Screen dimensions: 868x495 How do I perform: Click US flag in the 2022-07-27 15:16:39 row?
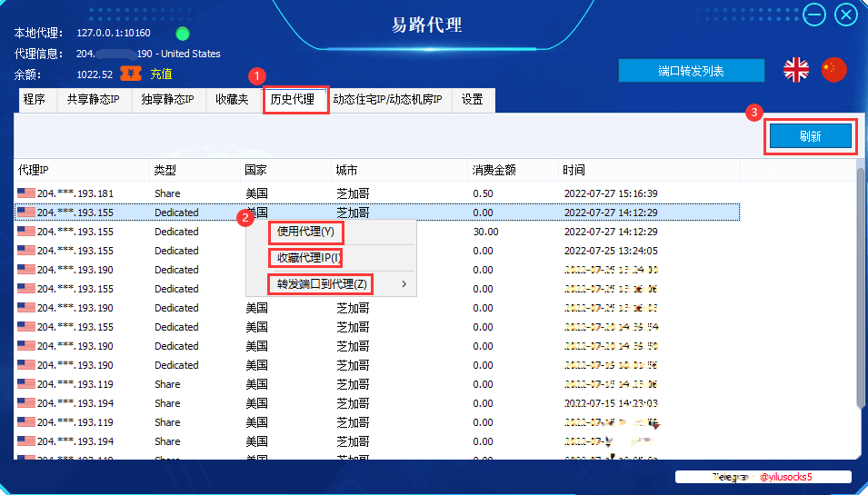tap(26, 193)
